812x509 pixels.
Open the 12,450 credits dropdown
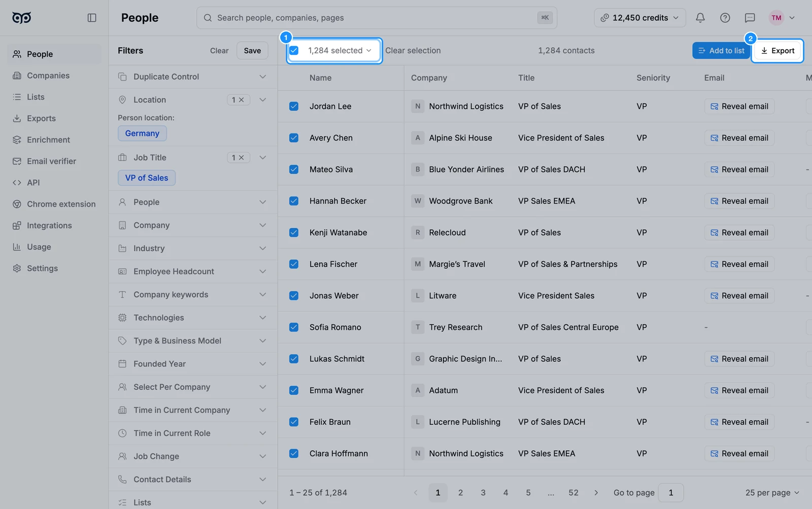(640, 18)
